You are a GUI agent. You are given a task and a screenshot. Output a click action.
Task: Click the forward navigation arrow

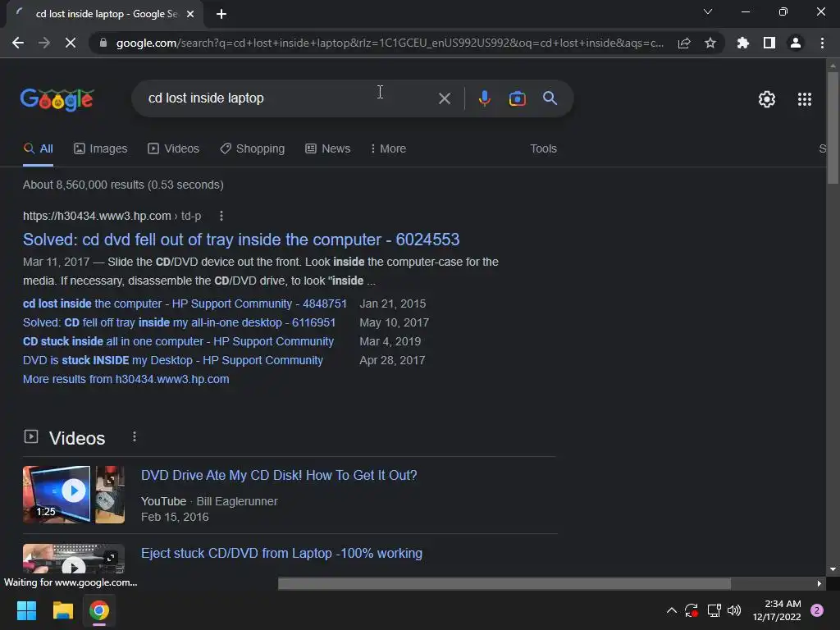pos(44,43)
